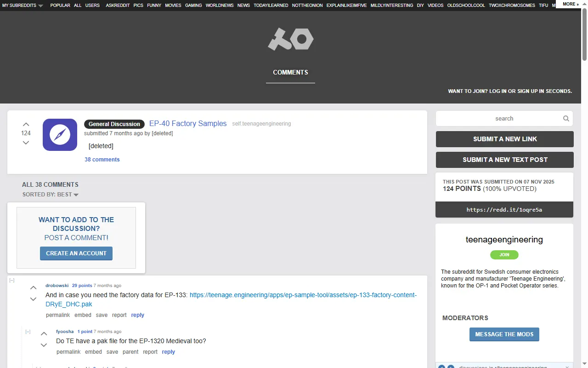588x368 pixels.
Task: Click Submit a New Text Post button
Action: click(x=505, y=160)
